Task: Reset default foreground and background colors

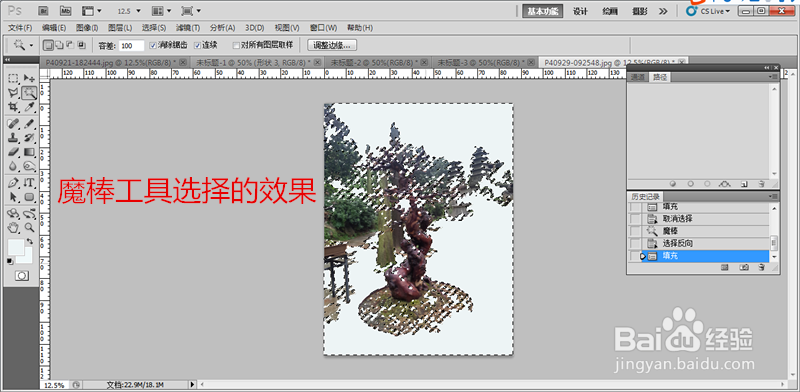Action: (10, 261)
